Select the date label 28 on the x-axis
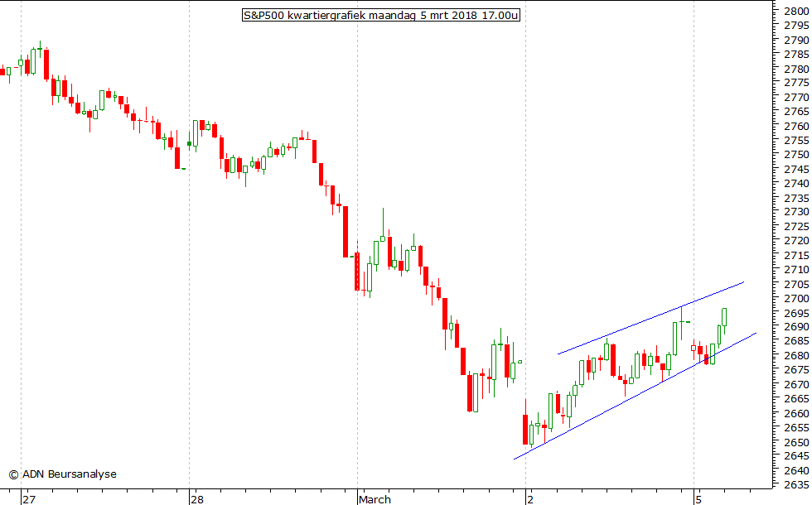This screenshot has height=505, width=812. pos(197,499)
